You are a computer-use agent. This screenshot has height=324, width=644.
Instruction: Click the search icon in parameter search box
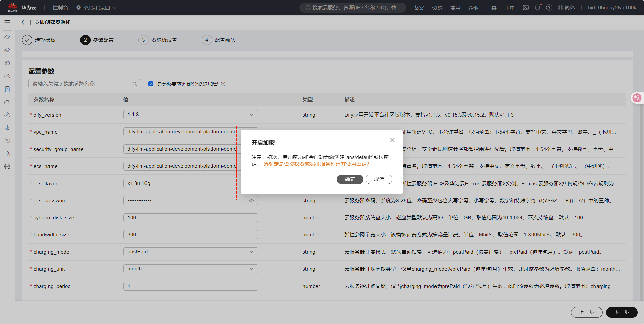tap(135, 84)
